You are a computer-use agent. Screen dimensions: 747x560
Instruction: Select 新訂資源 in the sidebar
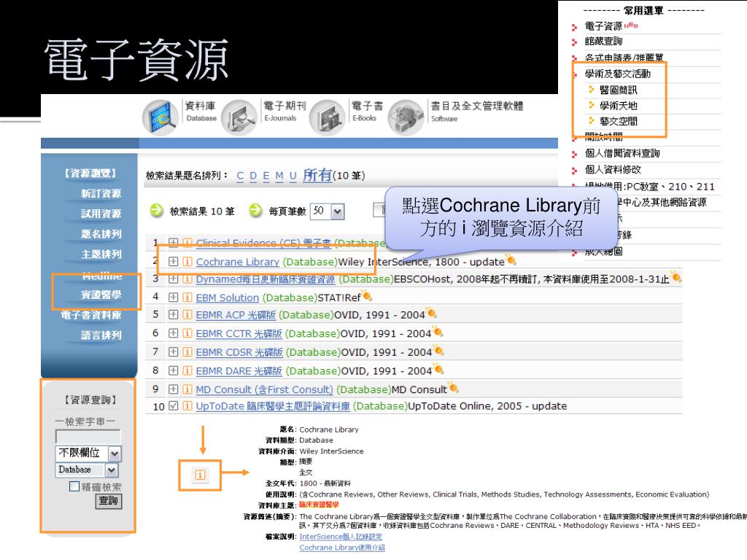[x=101, y=193]
